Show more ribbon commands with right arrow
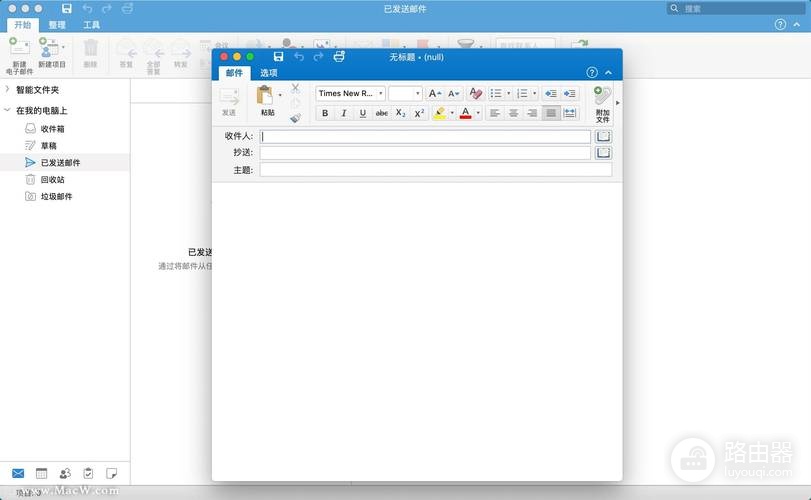The width and height of the screenshot is (811, 500). [x=618, y=103]
